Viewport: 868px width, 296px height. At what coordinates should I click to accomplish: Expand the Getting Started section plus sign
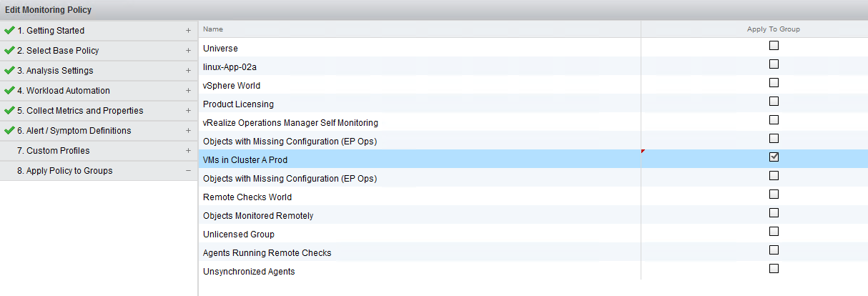click(x=188, y=31)
